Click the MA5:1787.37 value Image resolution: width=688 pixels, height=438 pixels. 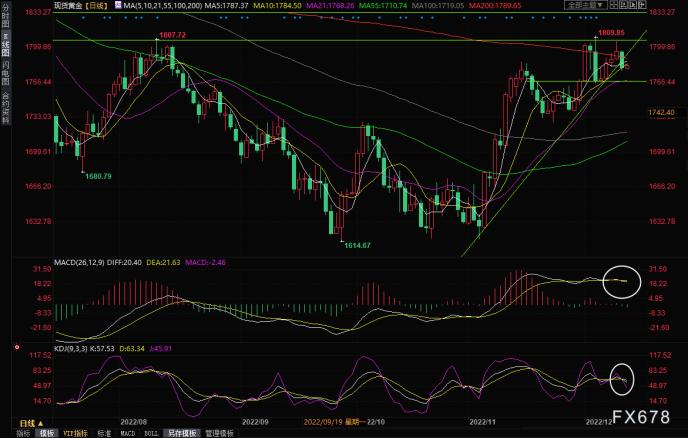tap(227, 6)
